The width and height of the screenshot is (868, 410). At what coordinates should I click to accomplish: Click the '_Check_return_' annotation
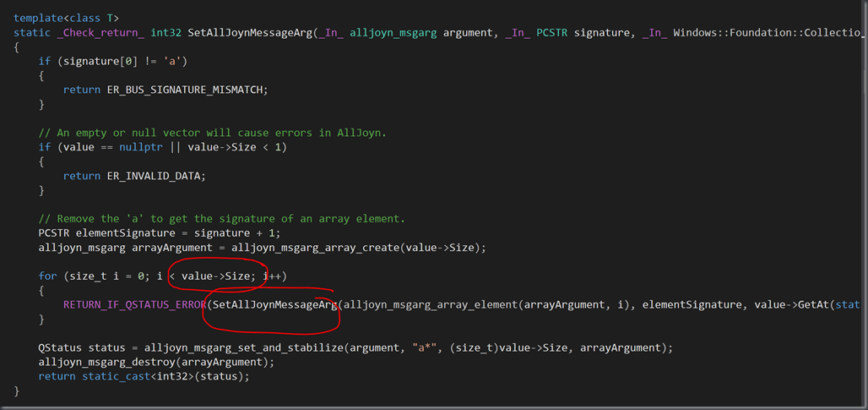[100, 33]
